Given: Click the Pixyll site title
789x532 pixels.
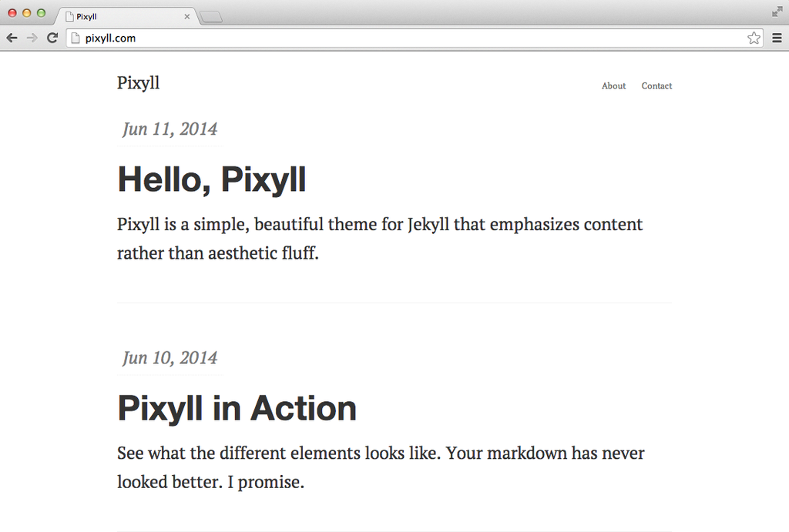Looking at the screenshot, I should pos(138,83).
